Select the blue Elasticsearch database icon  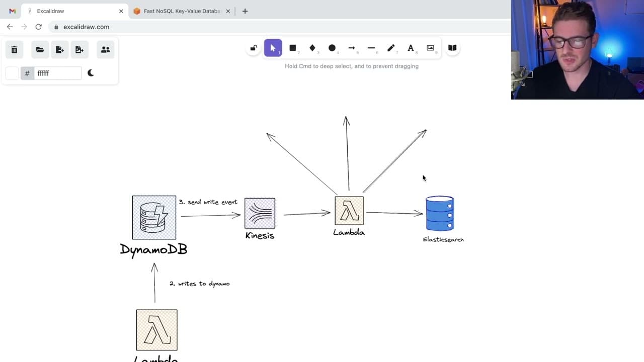(440, 214)
